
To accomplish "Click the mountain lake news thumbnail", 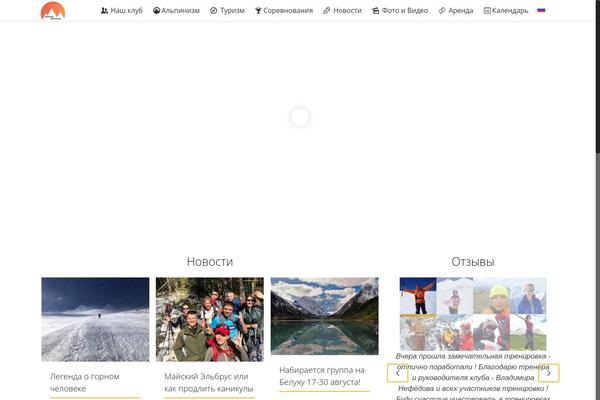I will [x=324, y=316].
